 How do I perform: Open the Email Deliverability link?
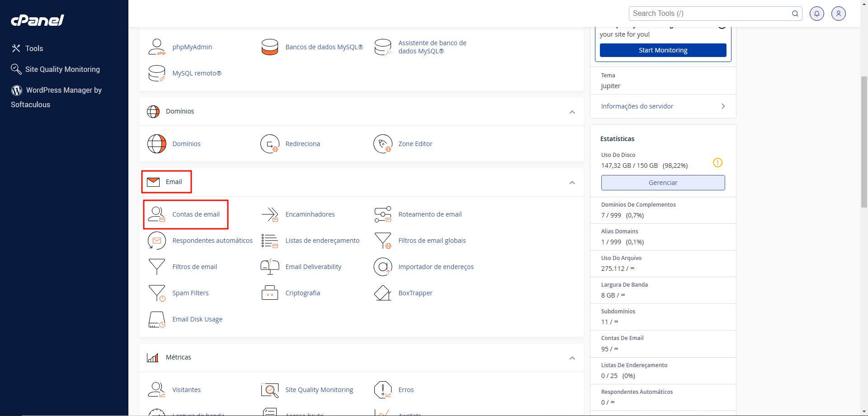pos(313,267)
